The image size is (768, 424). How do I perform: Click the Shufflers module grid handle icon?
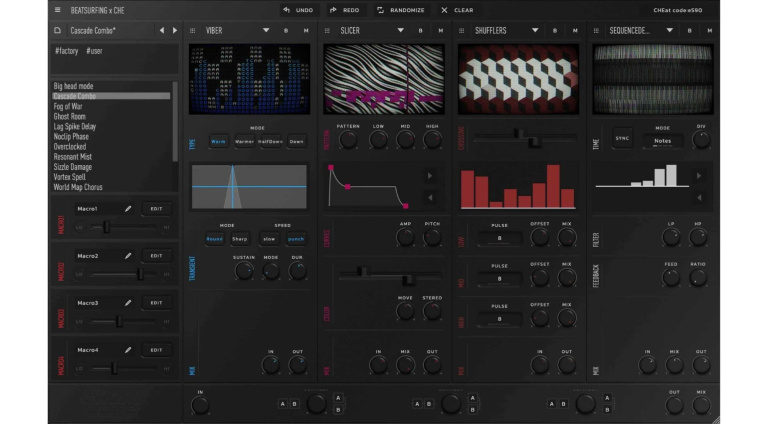[461, 30]
